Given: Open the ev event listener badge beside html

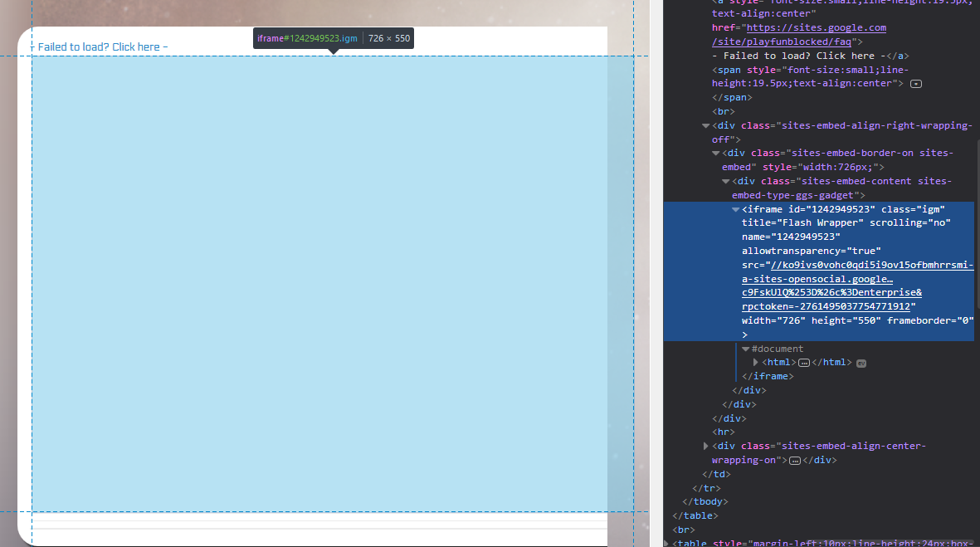Looking at the screenshot, I should pos(861,364).
